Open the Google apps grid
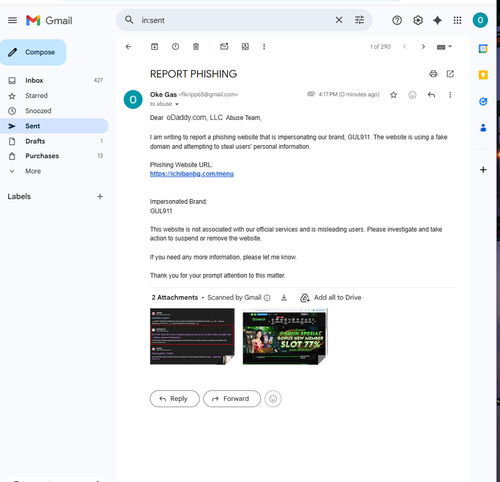Image resolution: width=500 pixels, height=482 pixels. (457, 20)
